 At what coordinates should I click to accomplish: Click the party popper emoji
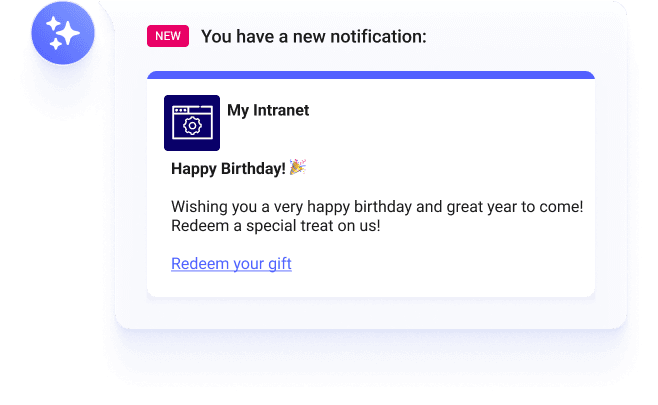coord(298,167)
